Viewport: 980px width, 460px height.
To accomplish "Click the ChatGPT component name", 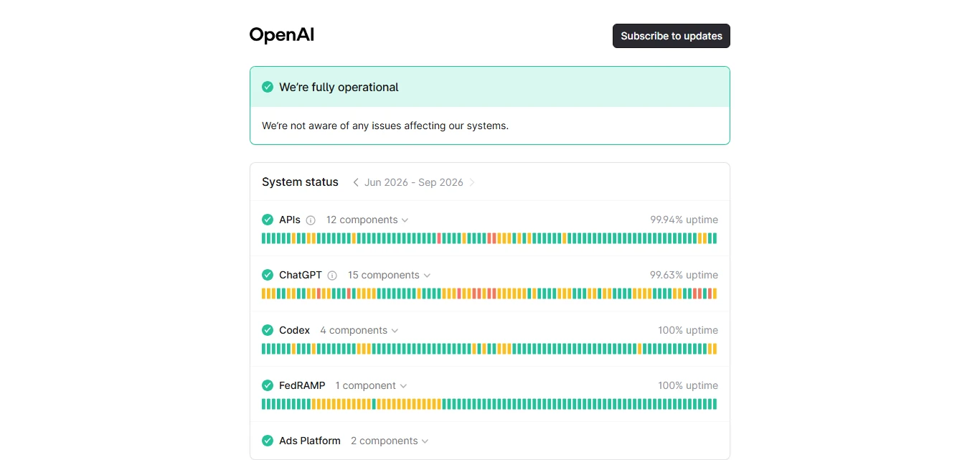I will click(x=301, y=275).
